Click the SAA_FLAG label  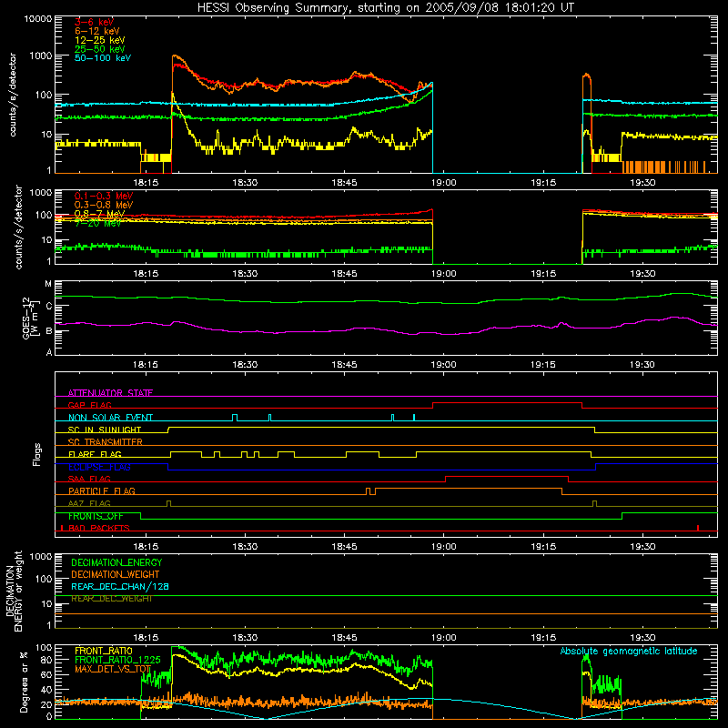[x=89, y=479]
